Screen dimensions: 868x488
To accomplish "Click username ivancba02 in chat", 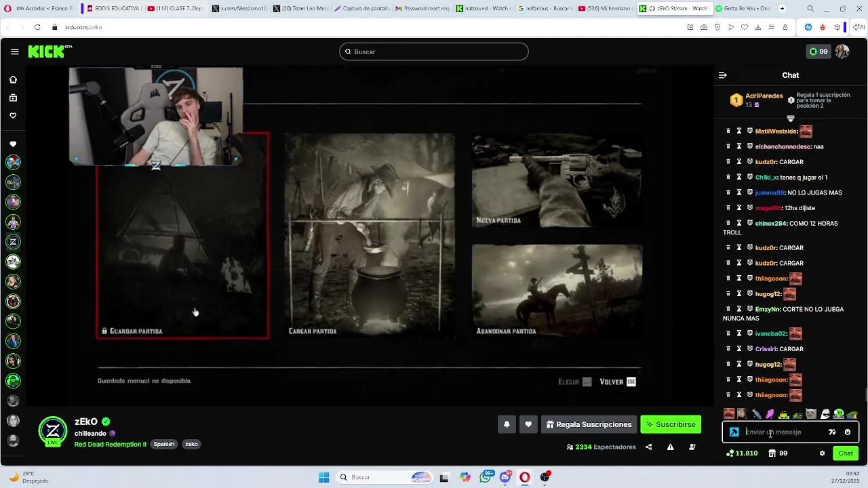I will coord(771,333).
